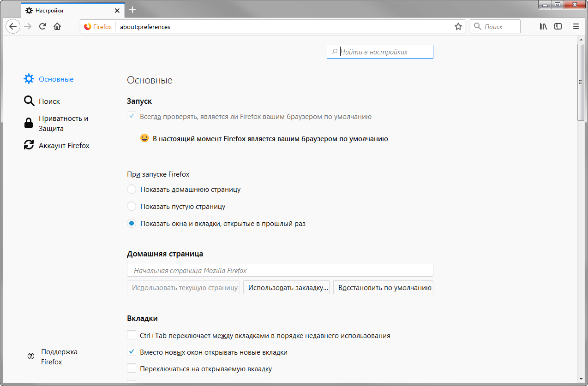This screenshot has width=588, height=386.
Task: Click the Основные page heading
Action: (x=150, y=80)
